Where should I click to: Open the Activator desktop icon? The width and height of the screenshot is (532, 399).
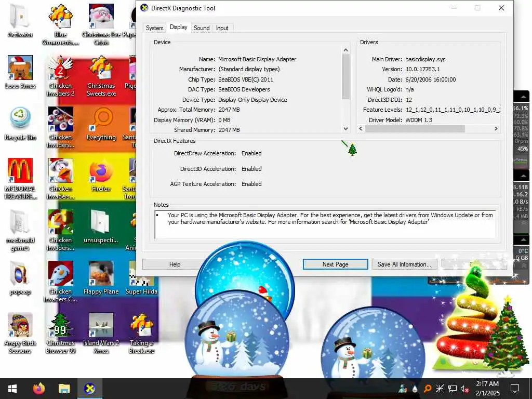20,20
